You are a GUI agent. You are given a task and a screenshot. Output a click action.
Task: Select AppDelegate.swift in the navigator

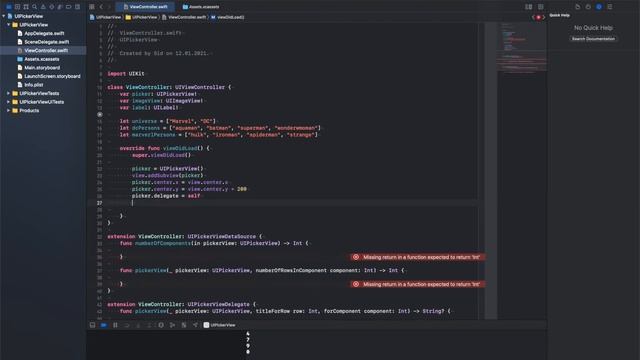click(x=43, y=33)
